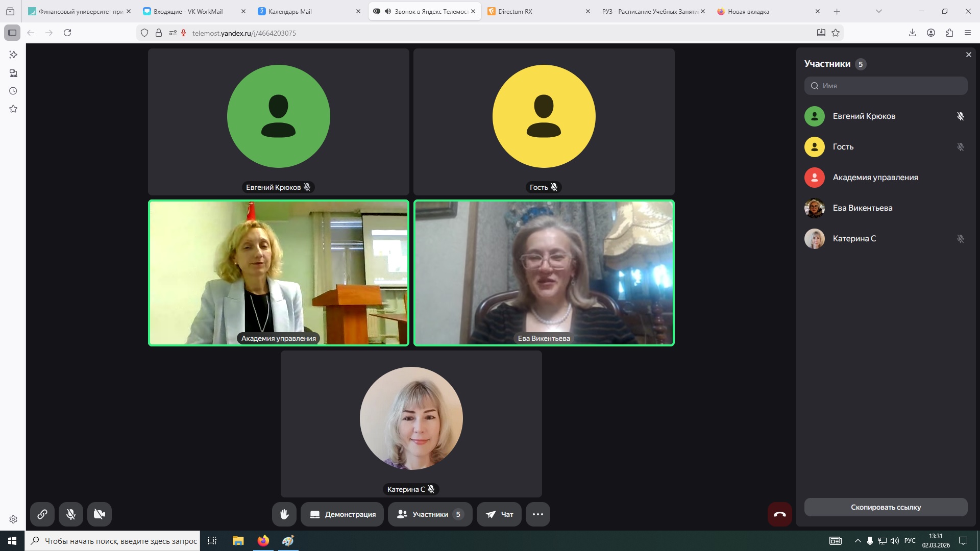Image resolution: width=980 pixels, height=551 pixels.
Task: Expand the list all tabs chevron
Action: (878, 11)
